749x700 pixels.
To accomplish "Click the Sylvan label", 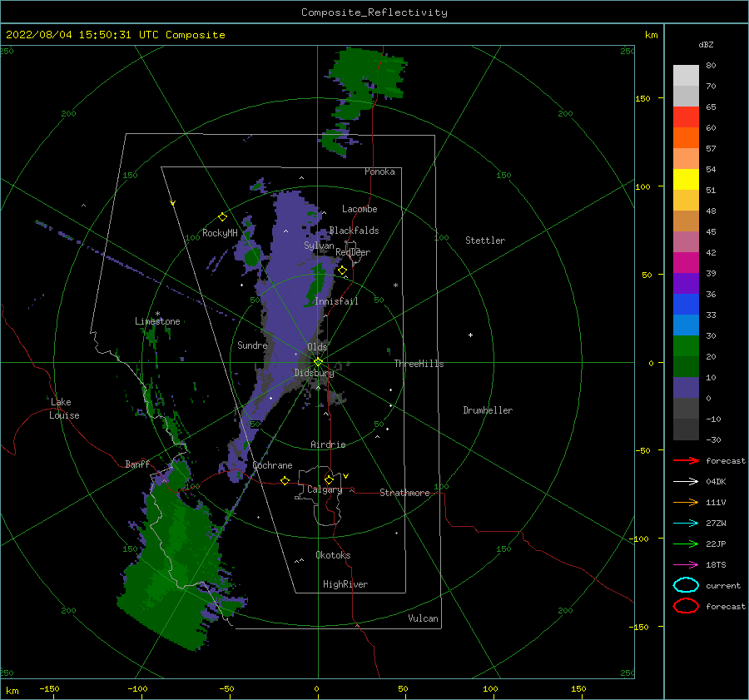I will (319, 245).
